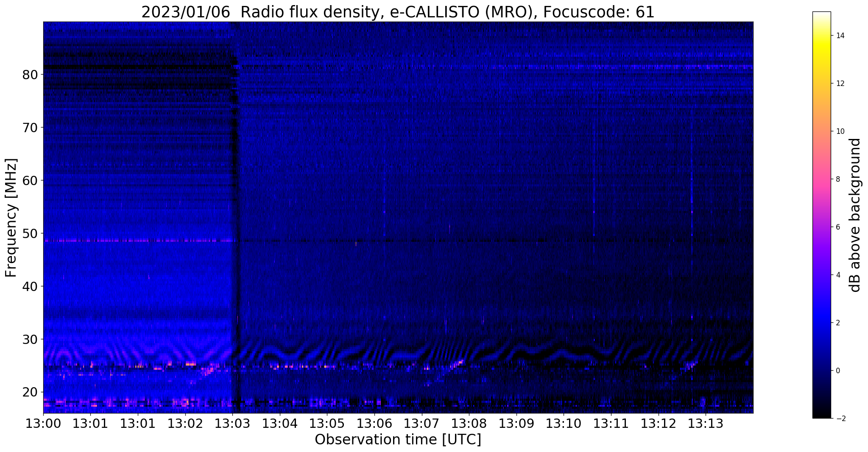Click the 13:09 time tick label
Viewport: 868px width, 452px height.
pyautogui.click(x=516, y=423)
